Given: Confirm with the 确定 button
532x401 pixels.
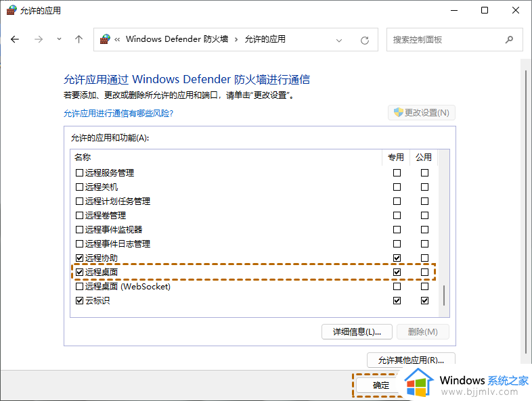Looking at the screenshot, I should (380, 385).
